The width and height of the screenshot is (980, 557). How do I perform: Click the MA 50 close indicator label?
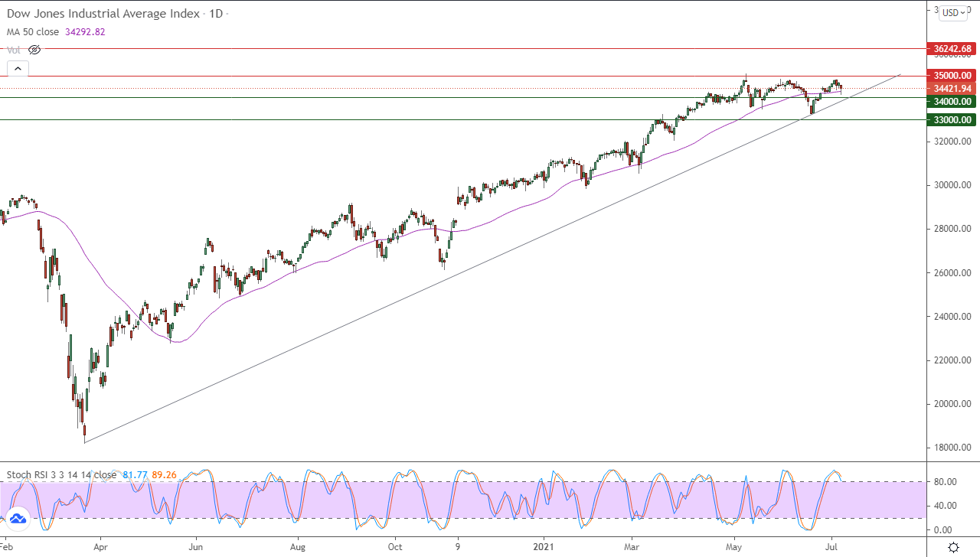coord(34,31)
